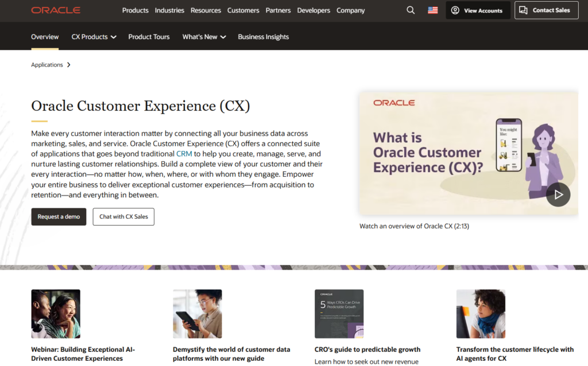Image resolution: width=588 pixels, height=366 pixels.
Task: Open the customer data platforms guide link
Action: pyautogui.click(x=231, y=353)
